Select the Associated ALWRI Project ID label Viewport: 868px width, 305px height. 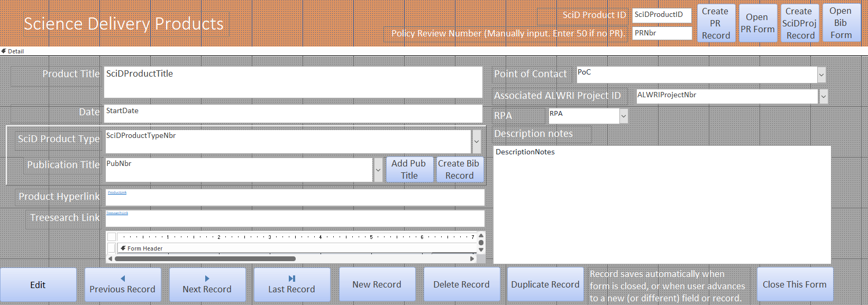(x=560, y=96)
